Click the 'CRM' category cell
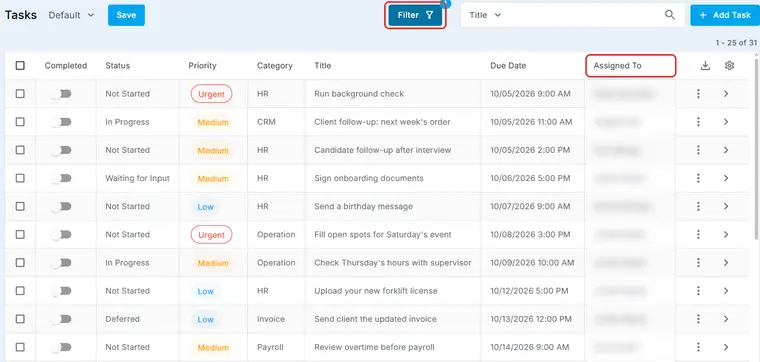Screen dimensions: 760x362 [266, 122]
